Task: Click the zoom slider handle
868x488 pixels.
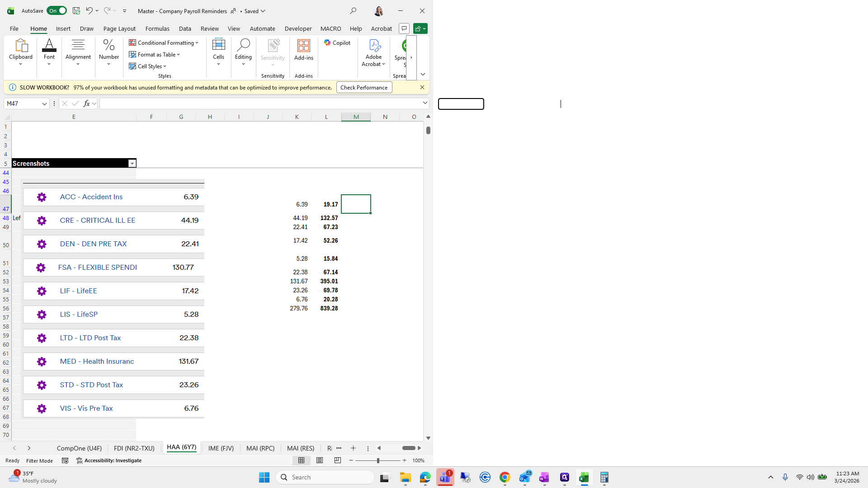Action: [378, 460]
